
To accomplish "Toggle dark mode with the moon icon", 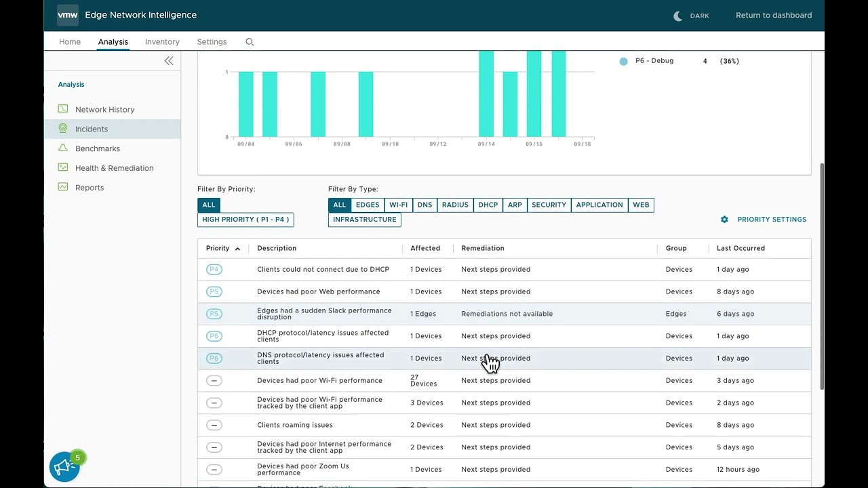I will (x=677, y=16).
